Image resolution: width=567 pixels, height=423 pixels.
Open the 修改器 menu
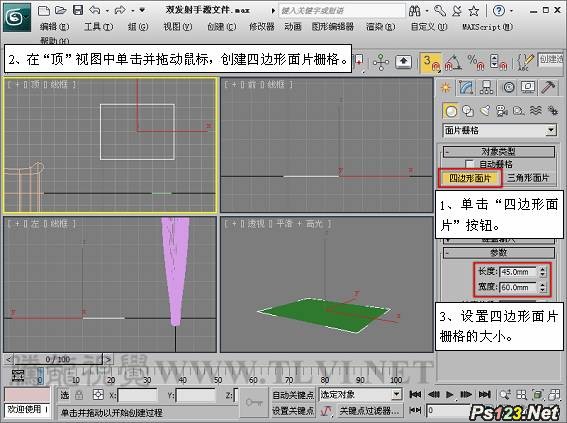261,26
